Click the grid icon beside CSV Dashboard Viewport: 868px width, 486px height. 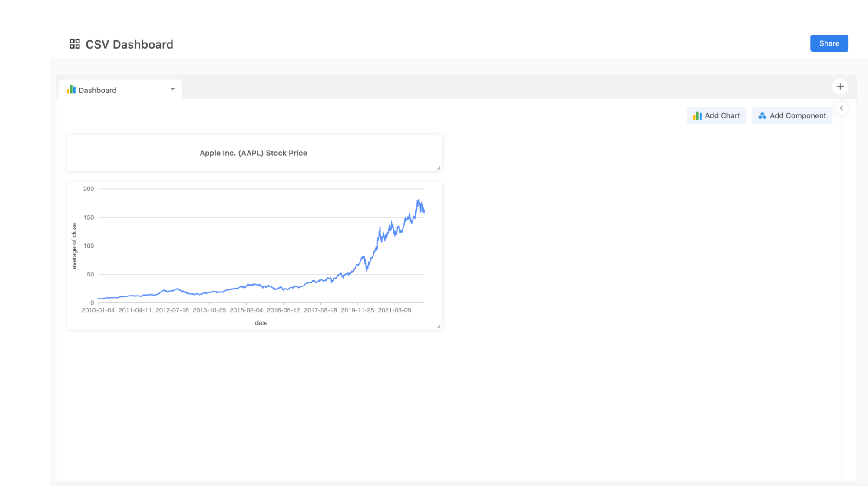click(75, 44)
